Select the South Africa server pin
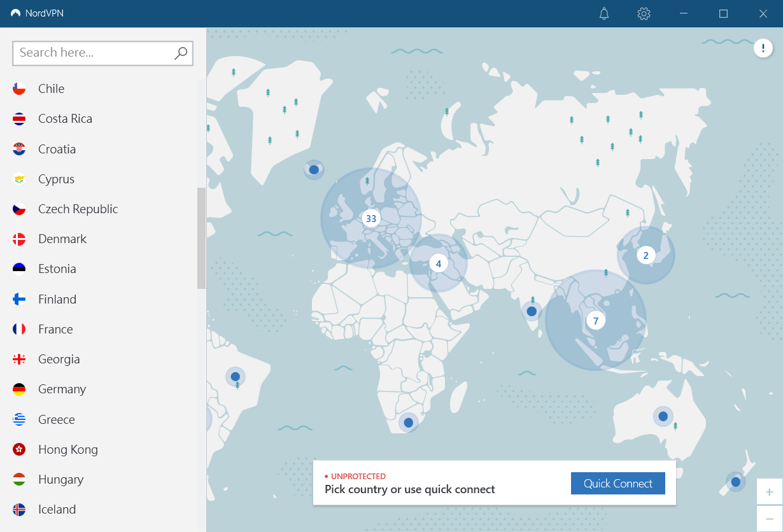Viewport: 783px width, 532px height. point(408,422)
